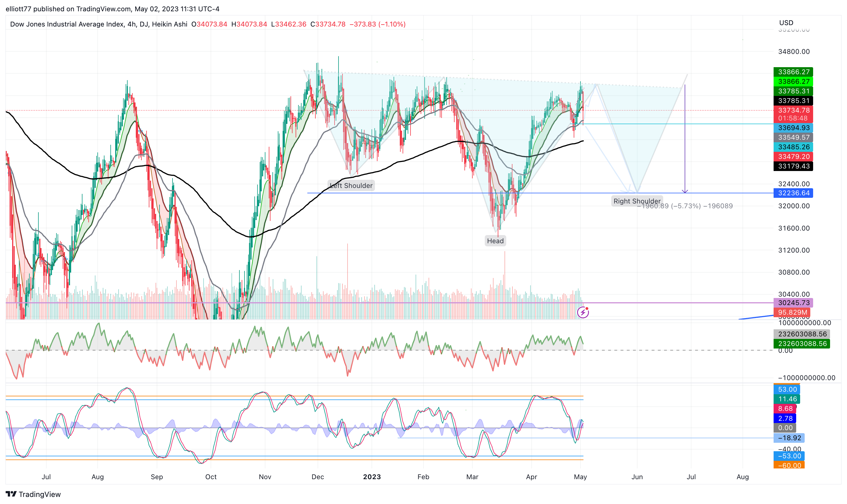Click the 34800.00 price axis tick
This screenshot has width=847, height=504.
click(794, 51)
